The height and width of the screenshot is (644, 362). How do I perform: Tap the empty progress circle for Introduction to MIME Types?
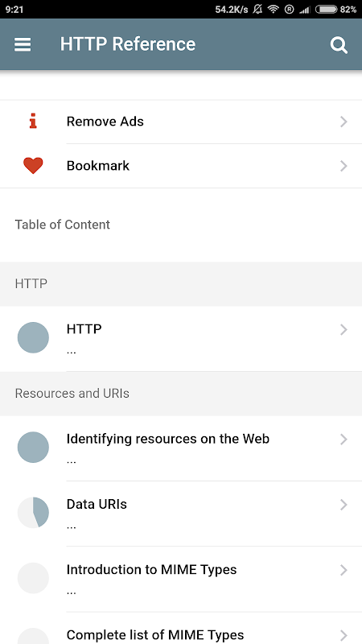click(x=33, y=578)
